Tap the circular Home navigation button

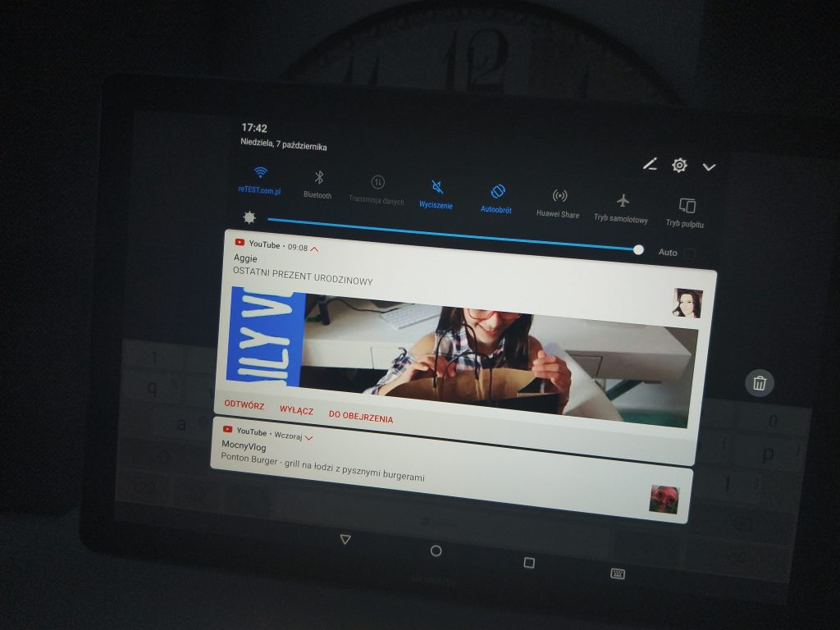tap(436, 551)
